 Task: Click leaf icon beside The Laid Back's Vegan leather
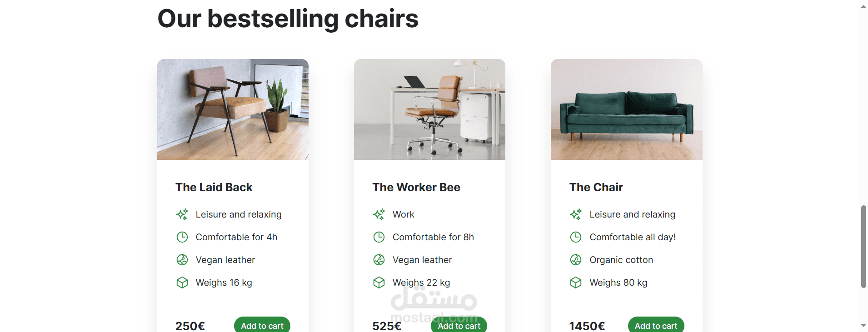click(182, 260)
